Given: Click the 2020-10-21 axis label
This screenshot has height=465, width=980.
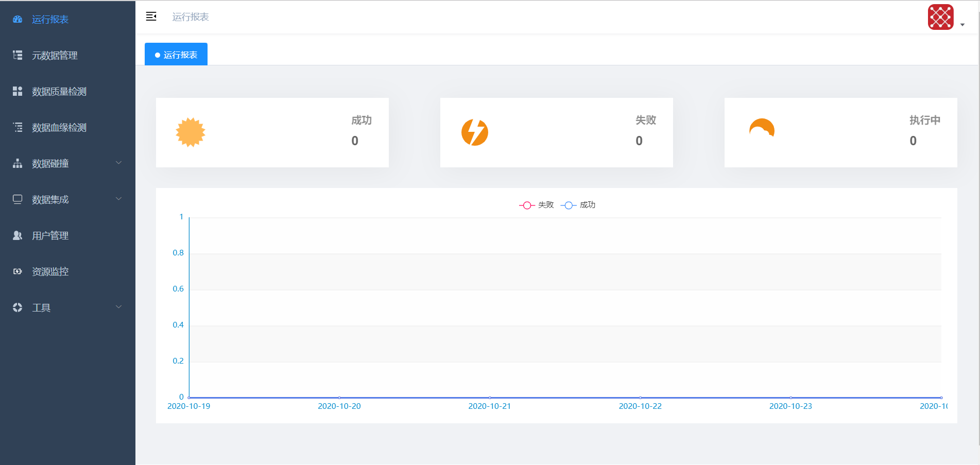Looking at the screenshot, I should point(490,406).
